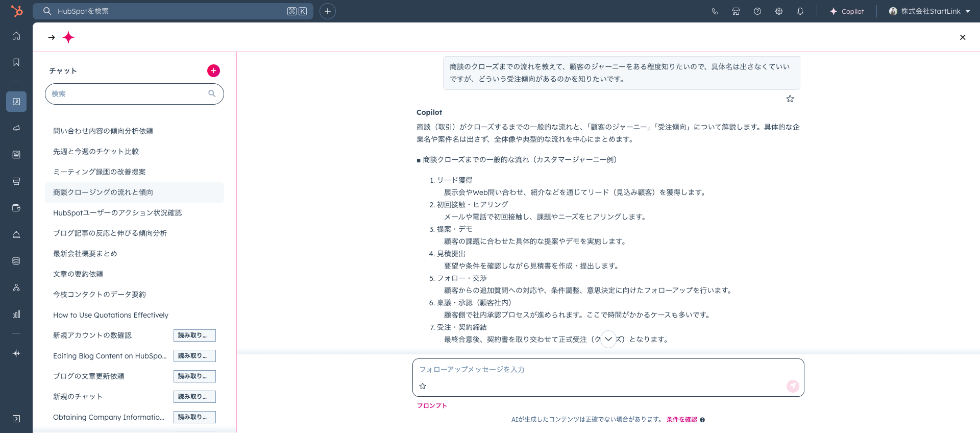The width and height of the screenshot is (980, 433).
Task: Open the reporting bar chart sidebar icon
Action: (x=16, y=314)
